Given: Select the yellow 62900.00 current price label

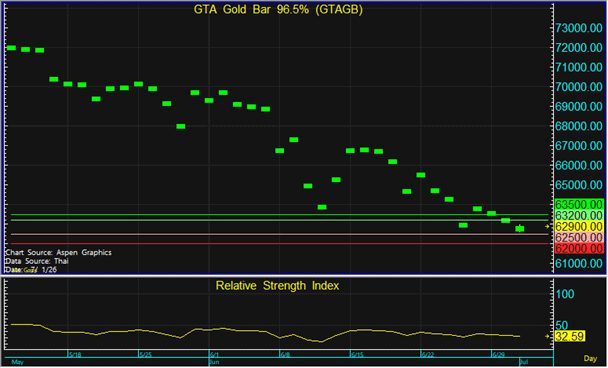Looking at the screenshot, I should [579, 226].
